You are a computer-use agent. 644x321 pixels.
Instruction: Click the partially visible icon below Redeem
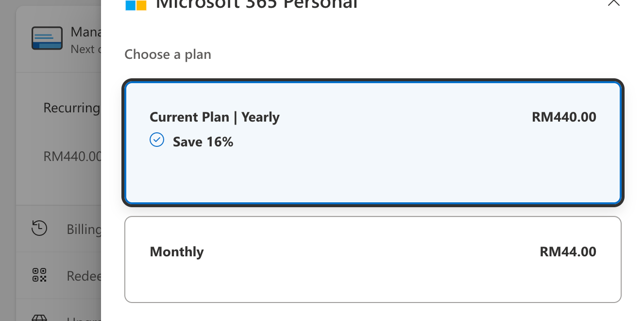tap(39, 318)
